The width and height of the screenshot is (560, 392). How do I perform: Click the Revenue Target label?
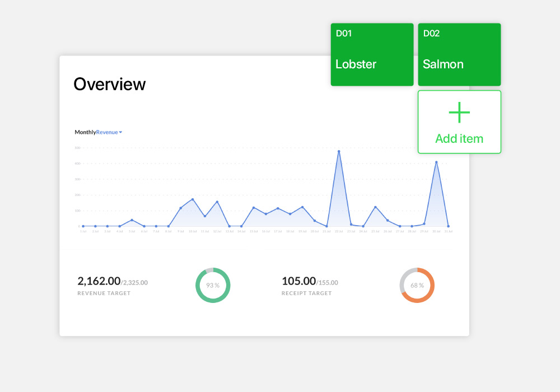pyautogui.click(x=104, y=293)
